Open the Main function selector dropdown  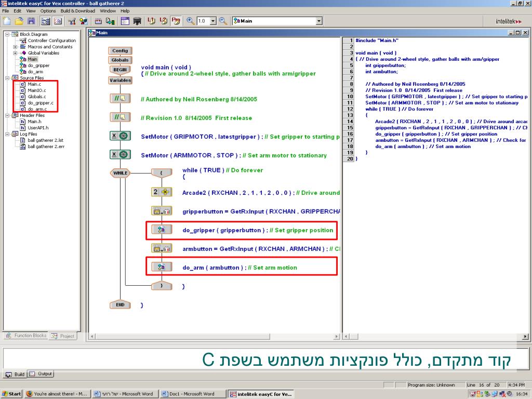tap(319, 21)
